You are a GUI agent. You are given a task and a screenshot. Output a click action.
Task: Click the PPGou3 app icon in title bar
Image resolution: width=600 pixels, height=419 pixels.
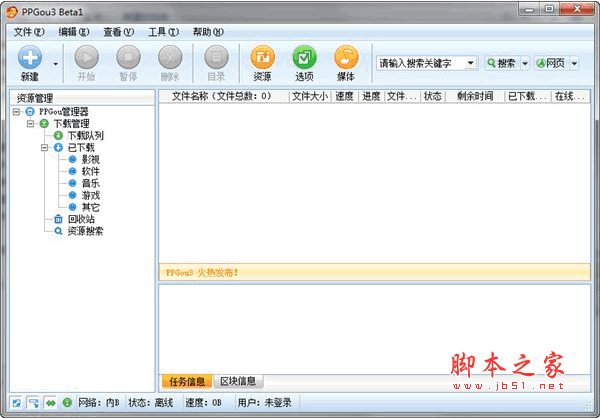tap(12, 12)
